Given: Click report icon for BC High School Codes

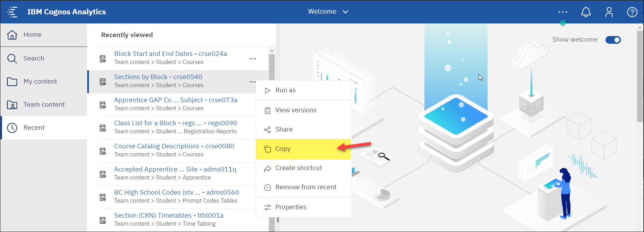Looking at the screenshot, I should coord(103,197).
